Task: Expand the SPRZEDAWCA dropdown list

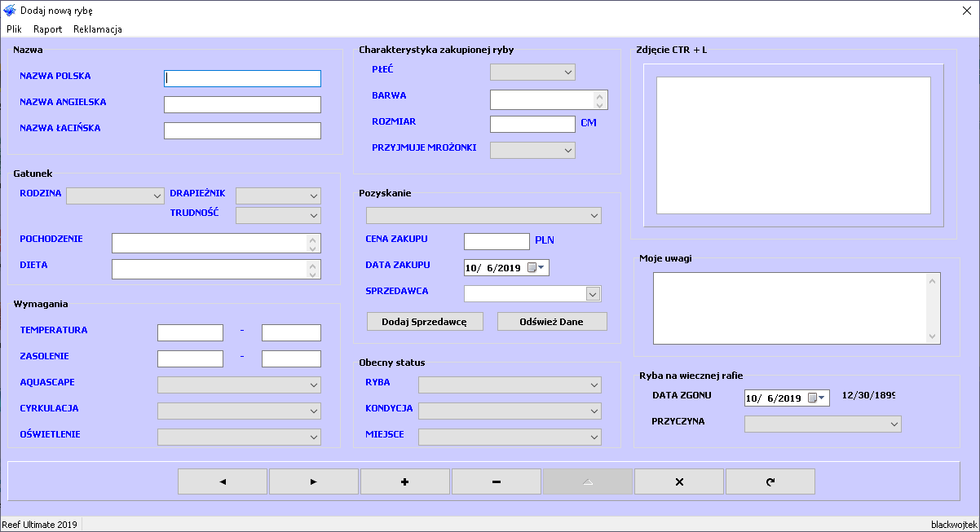Action: pos(593,294)
